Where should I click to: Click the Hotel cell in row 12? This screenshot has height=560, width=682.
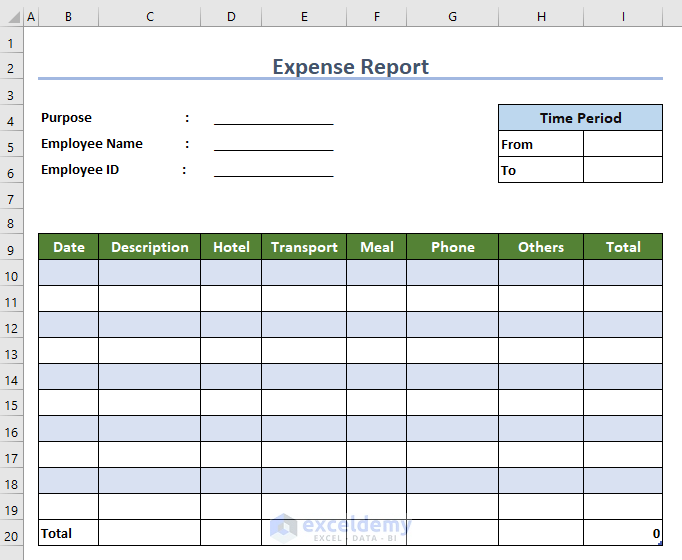pos(231,325)
